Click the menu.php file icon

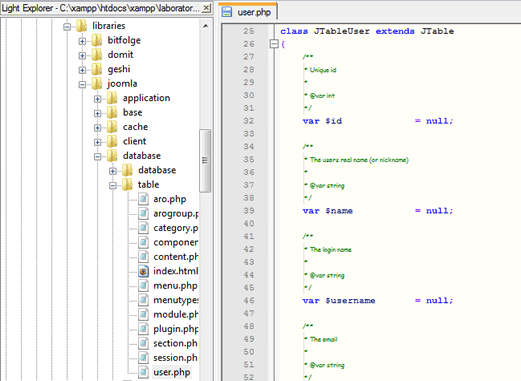[x=143, y=286]
